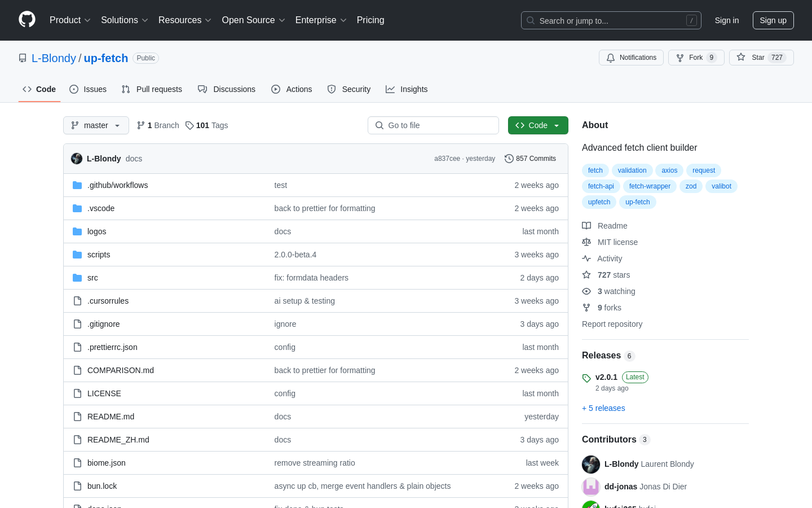Click the fork icon in Fork button

pyautogui.click(x=680, y=58)
